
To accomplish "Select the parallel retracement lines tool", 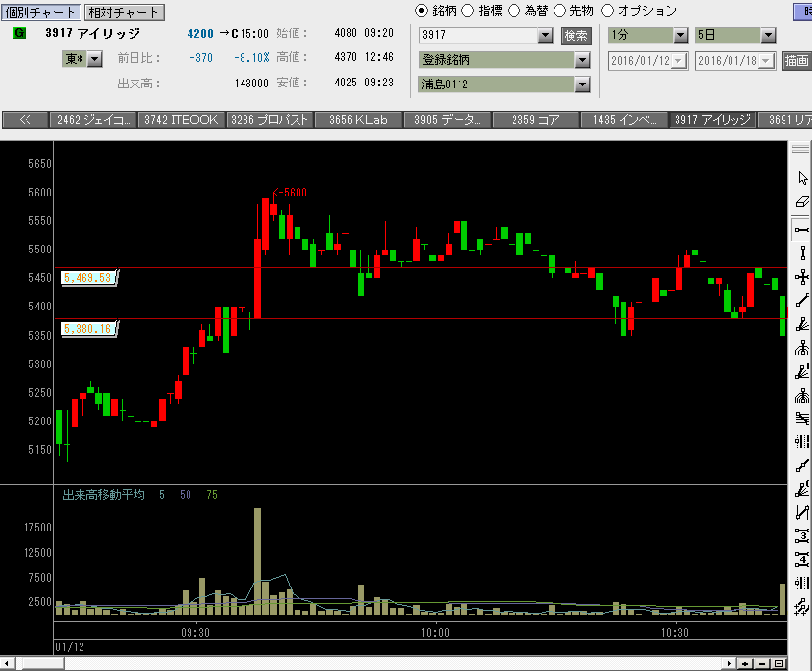I will (802, 419).
